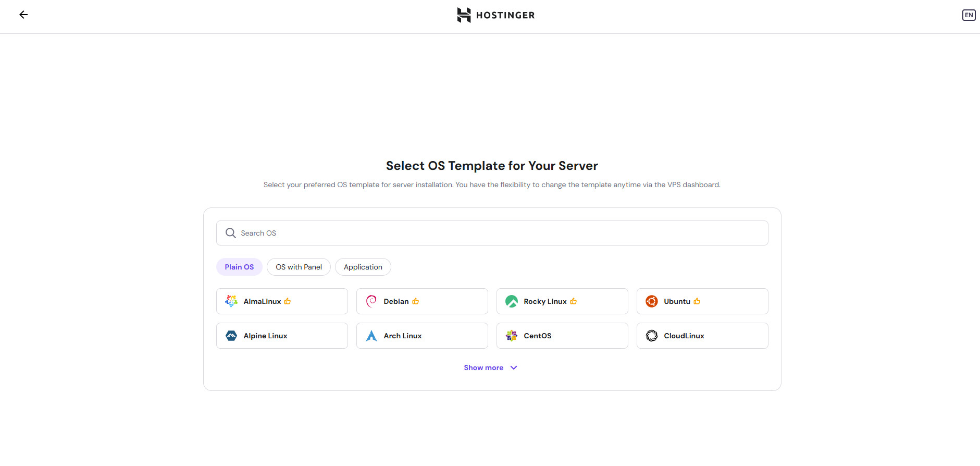Click the thumbs-up icon next to Ubuntu

[697, 301]
